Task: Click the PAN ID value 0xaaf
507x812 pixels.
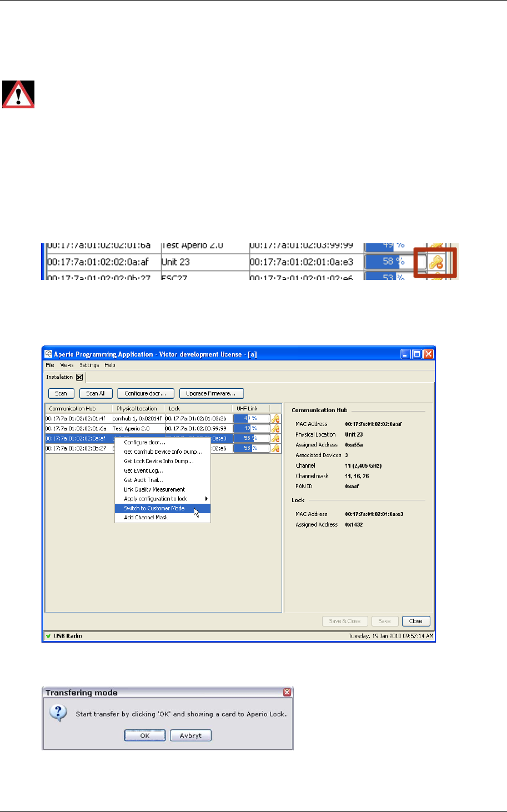Action: [x=352, y=486]
